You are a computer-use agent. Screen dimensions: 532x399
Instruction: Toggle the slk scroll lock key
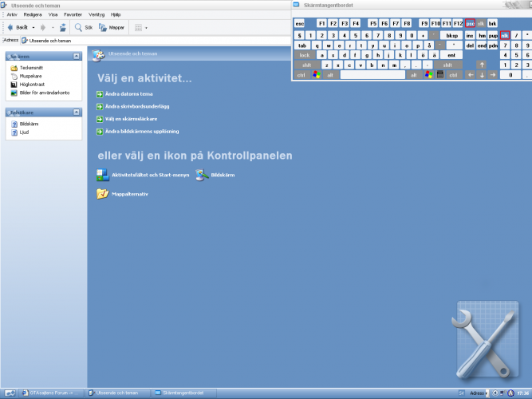[x=481, y=24]
